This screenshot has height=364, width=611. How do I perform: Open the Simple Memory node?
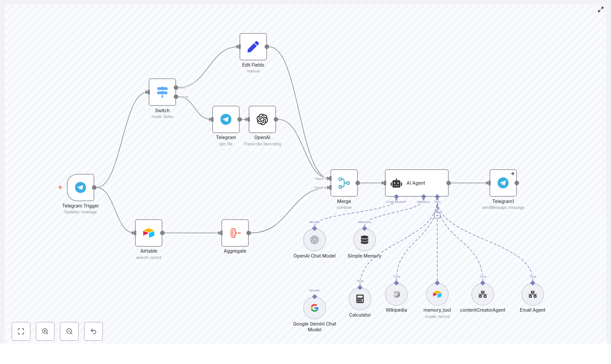364,240
